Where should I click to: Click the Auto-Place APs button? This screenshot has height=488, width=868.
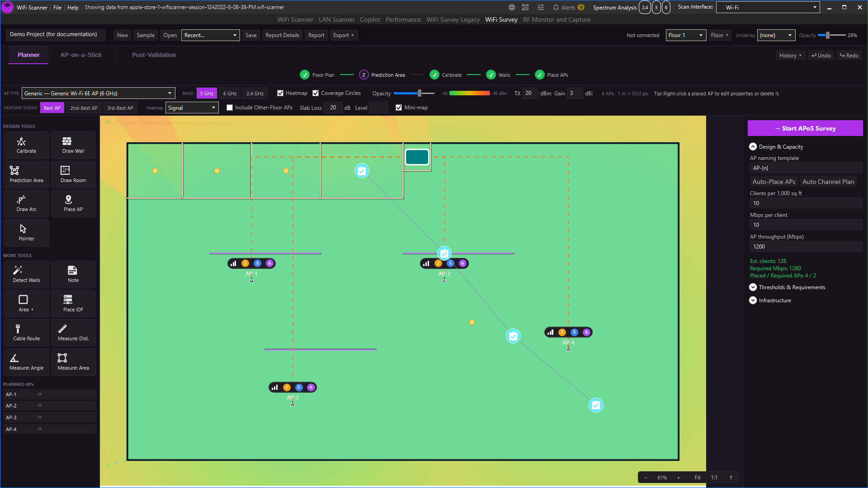tap(774, 182)
